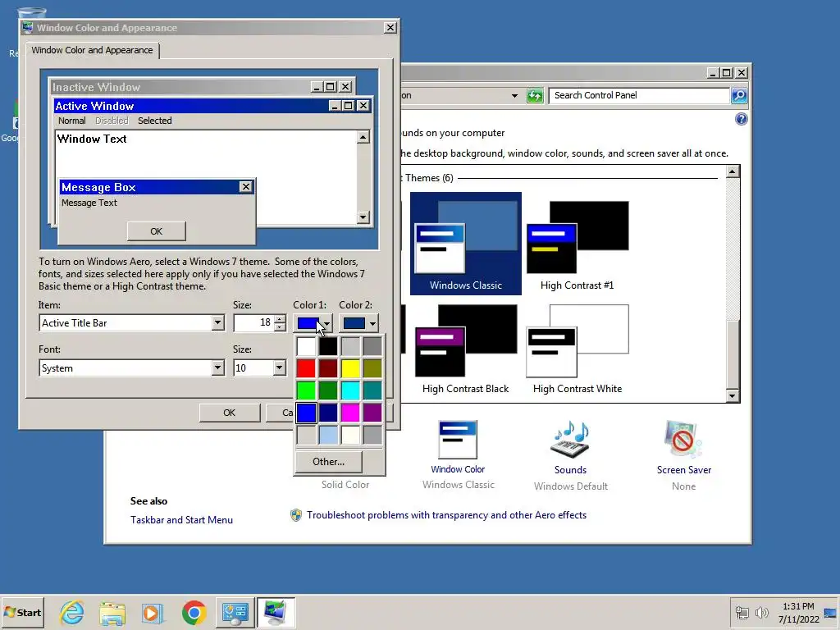Click the Control Panel search magnifier icon
Viewport: 840px width, 630px height.
[739, 95]
